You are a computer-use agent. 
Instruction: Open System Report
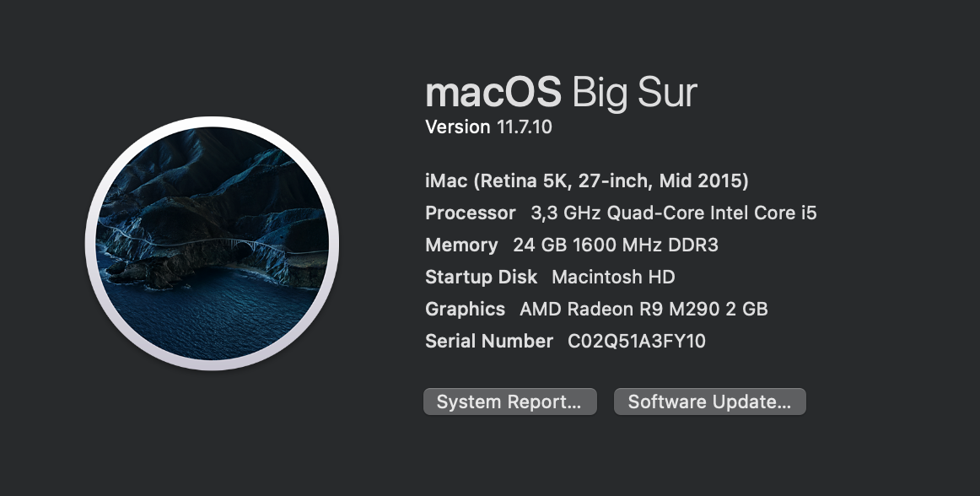click(x=509, y=401)
